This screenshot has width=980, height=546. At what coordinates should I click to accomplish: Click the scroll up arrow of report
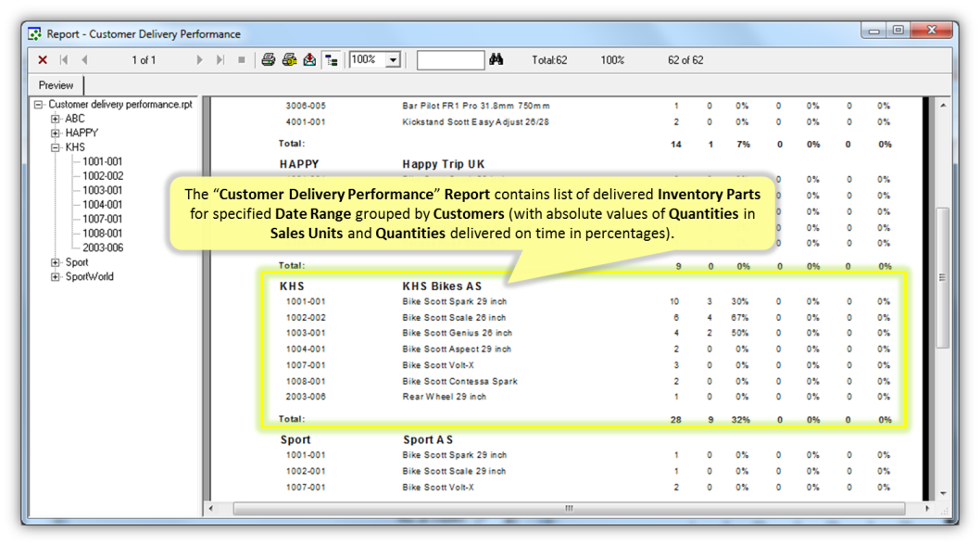[943, 105]
